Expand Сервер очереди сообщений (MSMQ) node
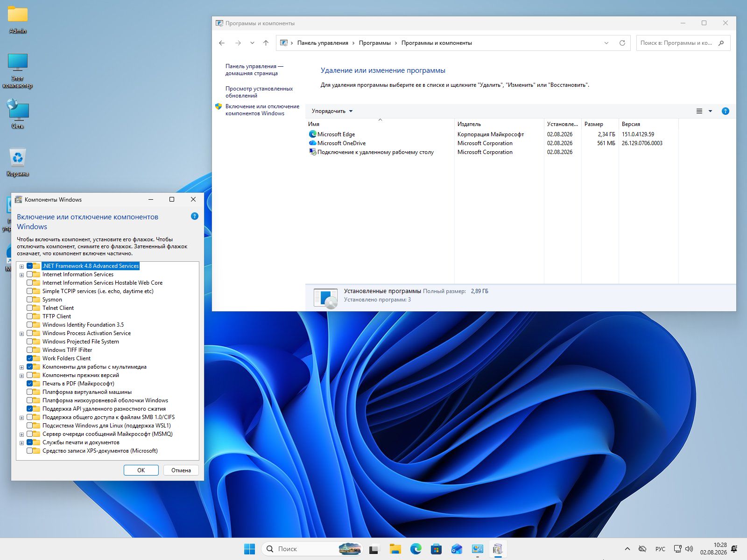747x560 pixels. click(x=21, y=434)
